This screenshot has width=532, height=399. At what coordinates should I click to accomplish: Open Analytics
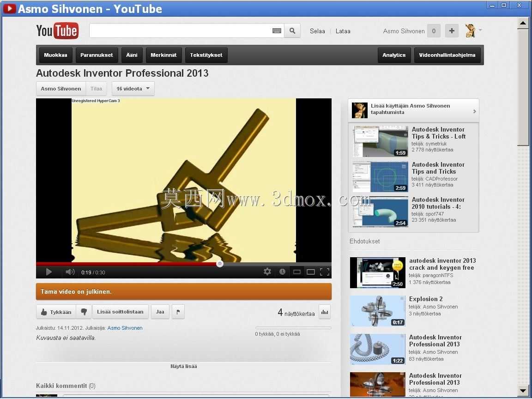point(394,55)
